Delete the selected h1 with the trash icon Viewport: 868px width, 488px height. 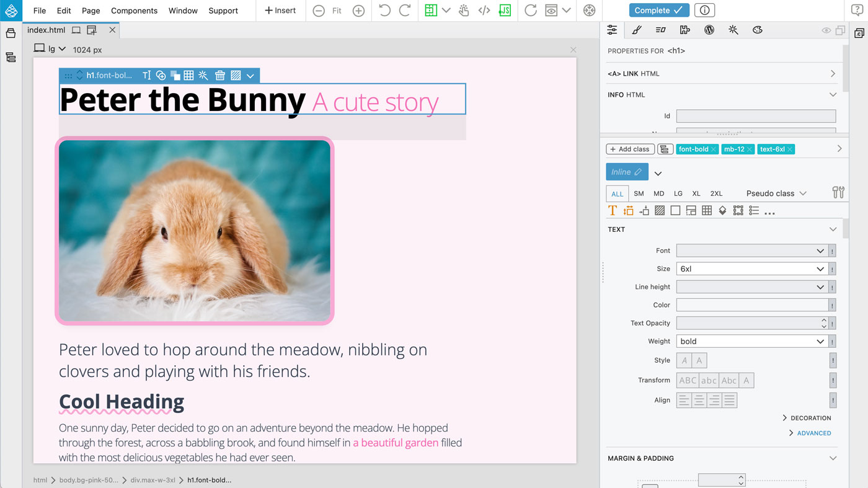point(219,76)
